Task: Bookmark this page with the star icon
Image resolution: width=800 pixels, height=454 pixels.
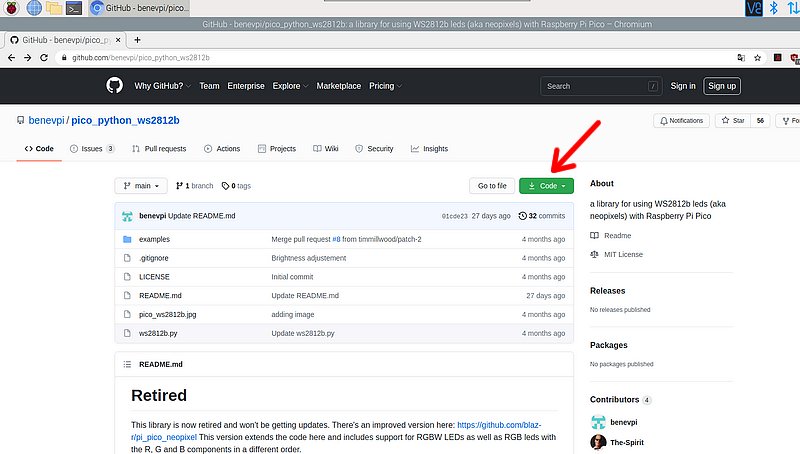Action: coord(758,58)
